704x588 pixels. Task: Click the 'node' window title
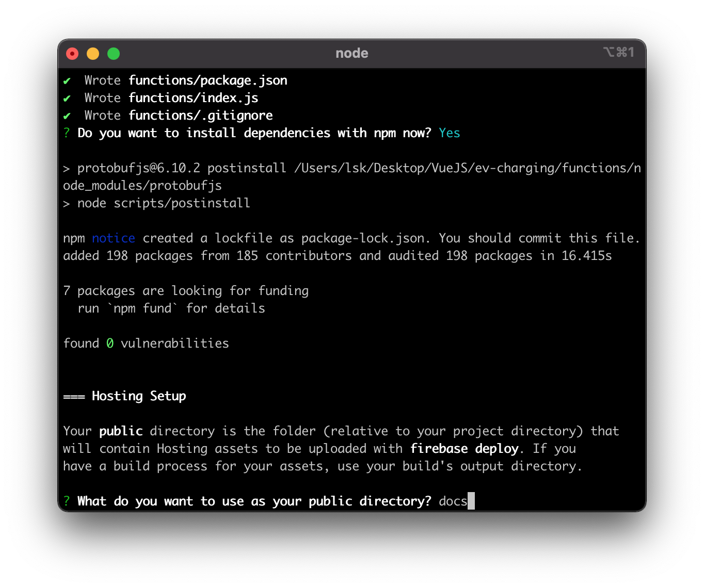pyautogui.click(x=351, y=53)
